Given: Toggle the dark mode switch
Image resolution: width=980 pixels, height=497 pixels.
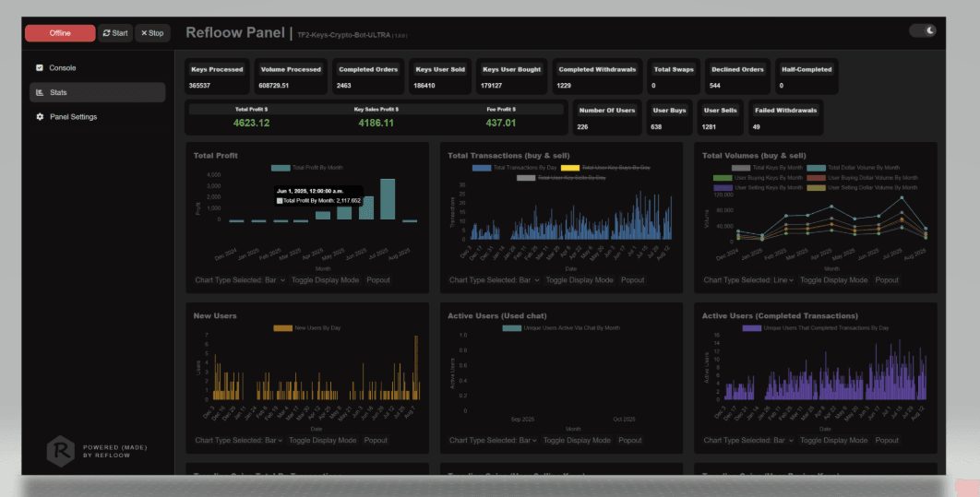Looking at the screenshot, I should [x=923, y=30].
